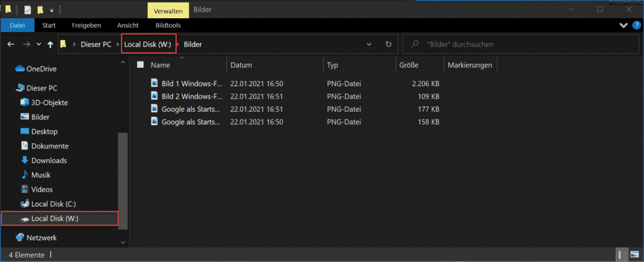Image resolution: width=644 pixels, height=262 pixels.
Task: Expand the chevron after Local Disk (W:)
Action: (x=177, y=44)
